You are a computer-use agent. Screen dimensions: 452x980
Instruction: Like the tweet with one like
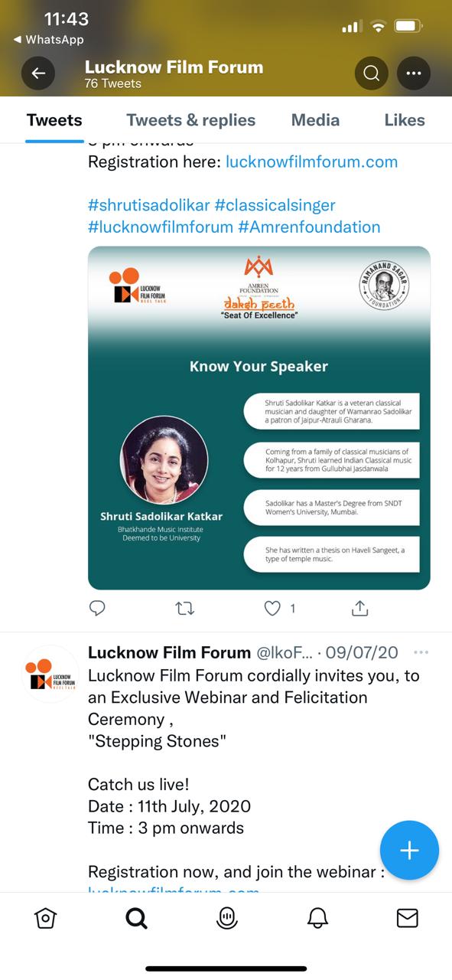coord(273,609)
